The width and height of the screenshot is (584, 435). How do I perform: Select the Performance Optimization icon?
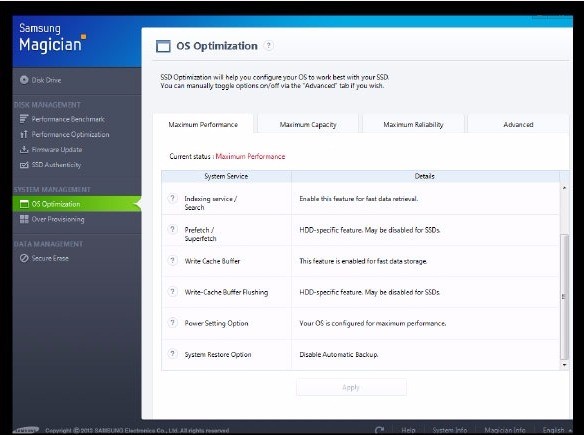(x=24, y=134)
